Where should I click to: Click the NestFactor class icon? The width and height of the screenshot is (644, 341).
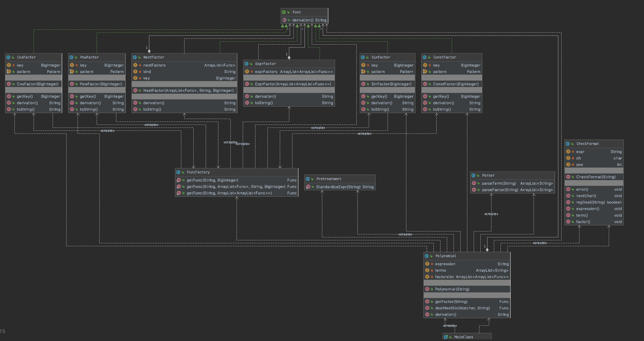tap(135, 57)
